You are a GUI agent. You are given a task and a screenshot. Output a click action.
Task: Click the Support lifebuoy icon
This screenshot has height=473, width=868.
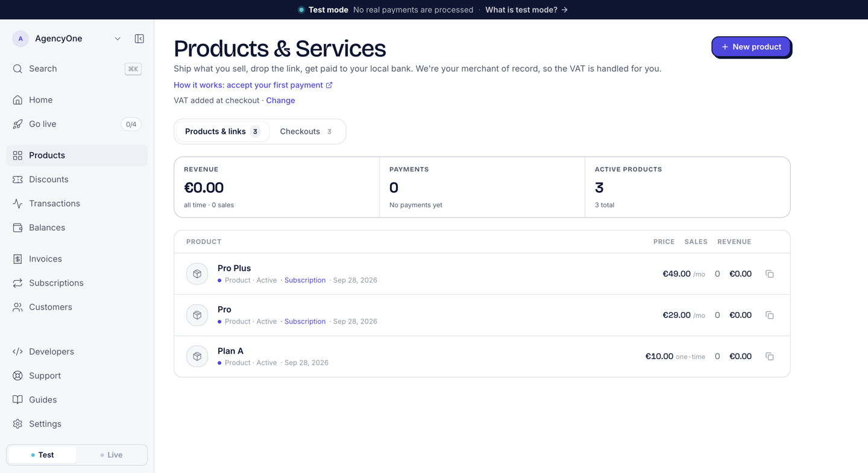[x=17, y=376]
